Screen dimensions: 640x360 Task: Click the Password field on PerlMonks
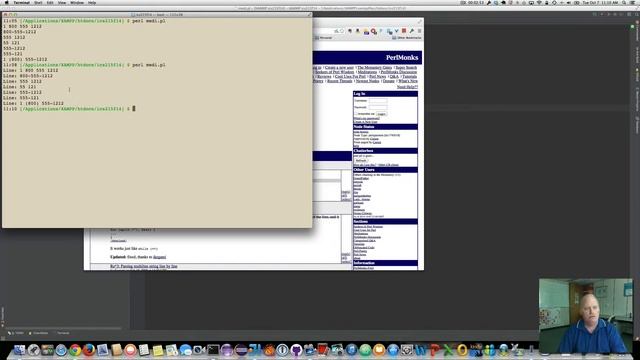click(378, 107)
